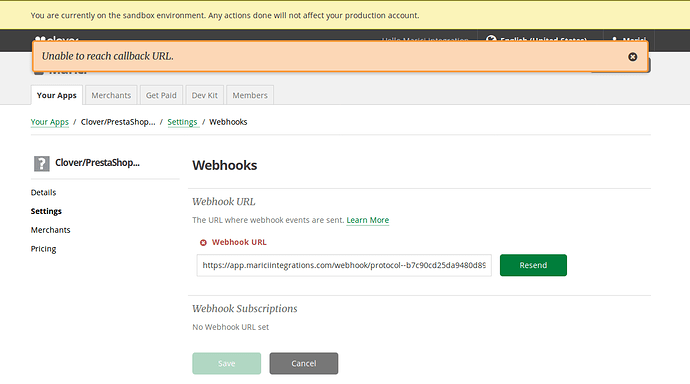Focus the Webhook URL input field
Viewport: 690px width, 384px height.
[x=344, y=265]
